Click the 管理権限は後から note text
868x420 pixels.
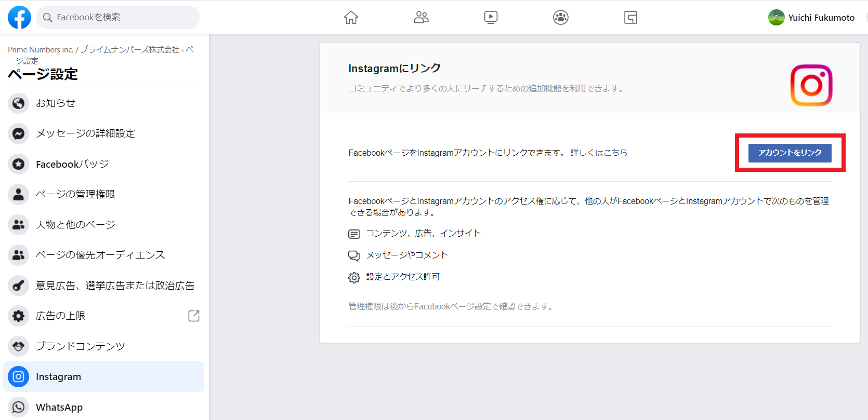(451, 307)
